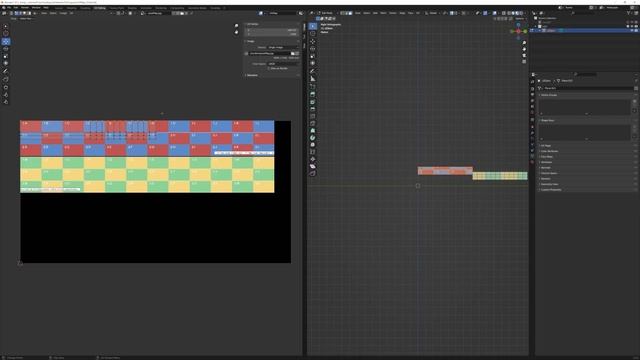
Task: Activate Extrude Region tool in 3D viewport
Action: point(313,94)
